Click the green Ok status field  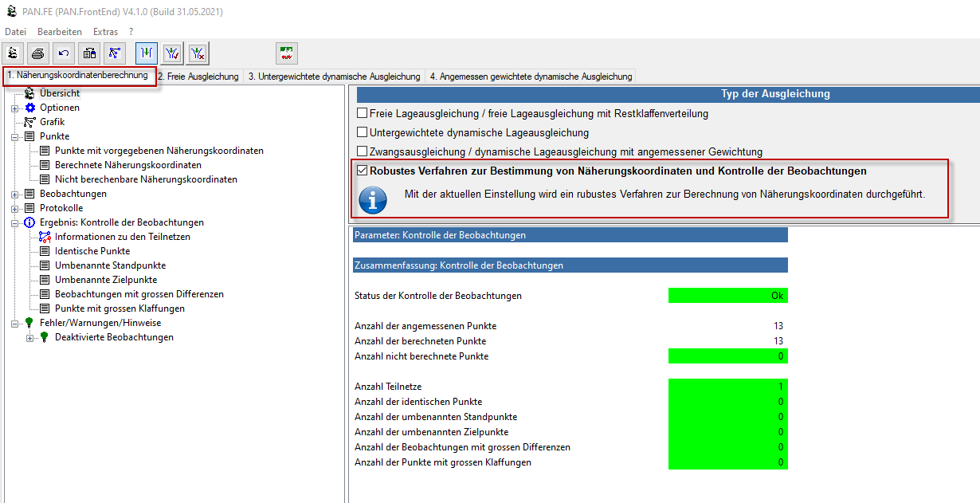(727, 296)
